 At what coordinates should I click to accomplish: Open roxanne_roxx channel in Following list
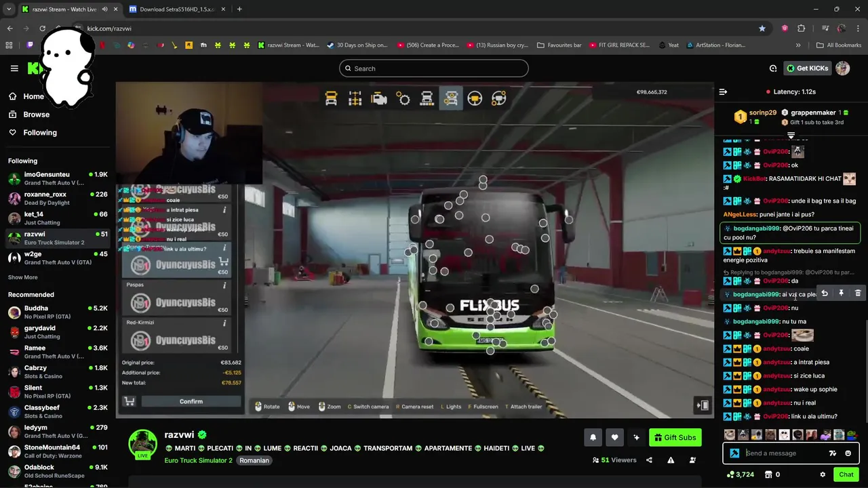point(58,198)
